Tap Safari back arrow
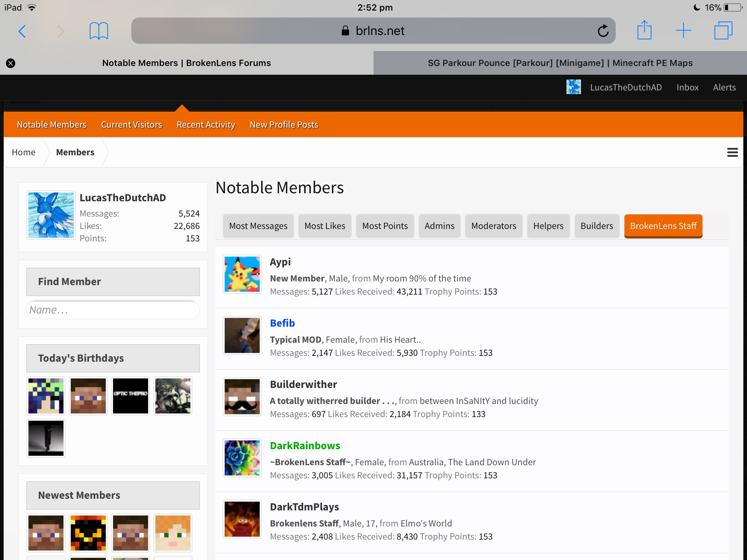 22,31
